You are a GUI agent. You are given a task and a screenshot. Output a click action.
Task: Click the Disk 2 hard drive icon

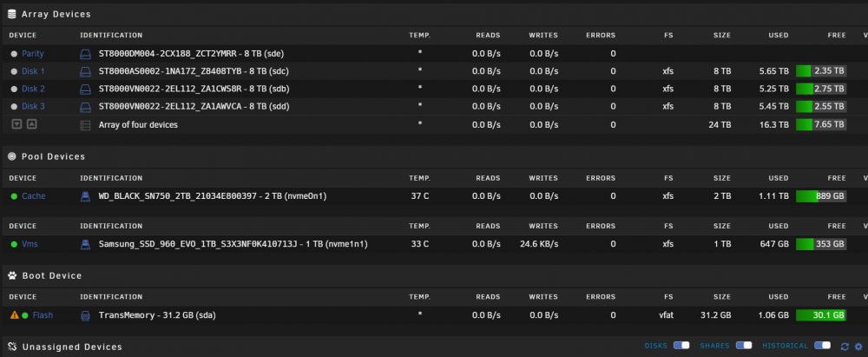85,89
